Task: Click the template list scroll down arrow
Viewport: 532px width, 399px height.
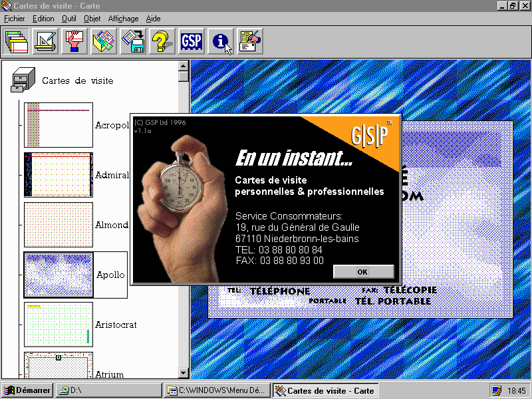Action: click(x=184, y=373)
